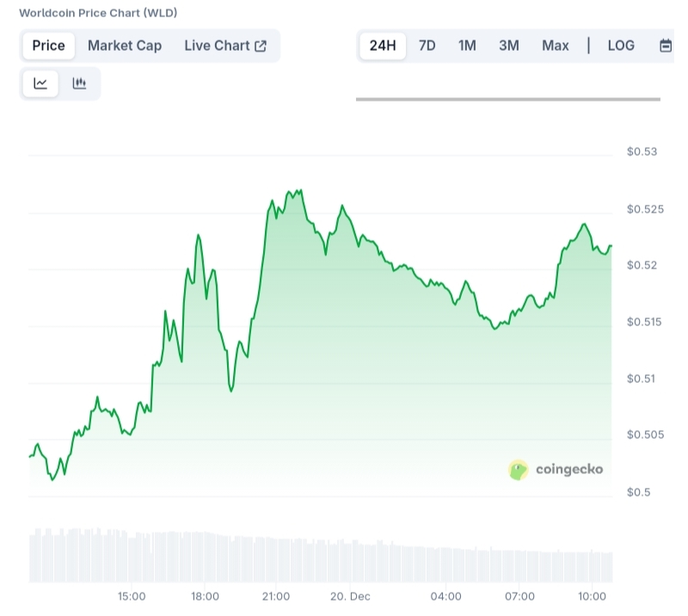This screenshot has width=688, height=616.
Task: Click the 18:00 time axis label
Action: click(x=205, y=596)
